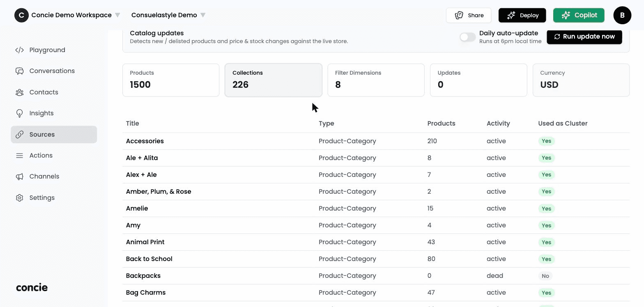Click the Yes badge for Accessories
Viewport: 644px width, 307px height.
[x=546, y=141]
